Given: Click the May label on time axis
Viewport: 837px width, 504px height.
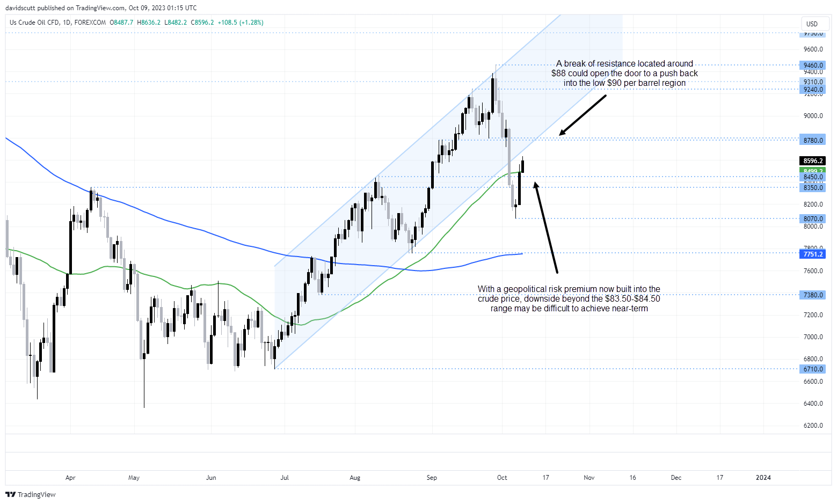Looking at the screenshot, I should pyautogui.click(x=134, y=478).
